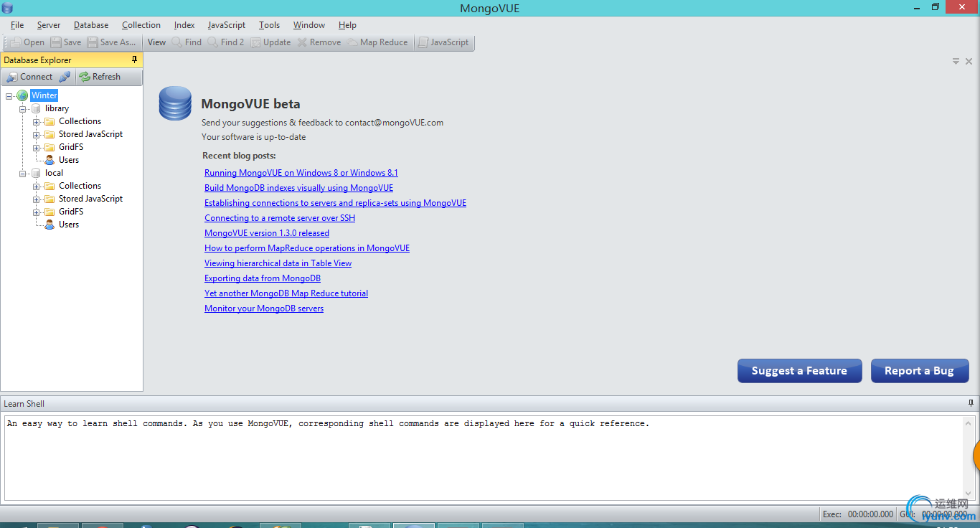The height and width of the screenshot is (528, 980).
Task: Click the Exec time in the status bar
Action: [858, 514]
